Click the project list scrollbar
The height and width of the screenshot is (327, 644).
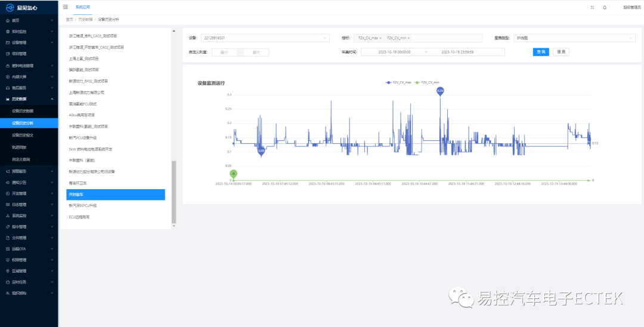point(174,191)
